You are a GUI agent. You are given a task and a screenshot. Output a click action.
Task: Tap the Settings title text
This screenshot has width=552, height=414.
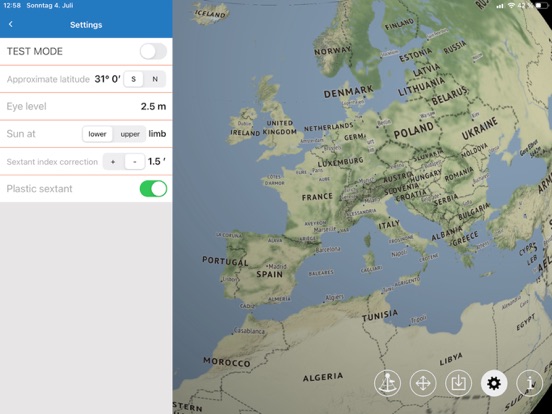(x=86, y=25)
